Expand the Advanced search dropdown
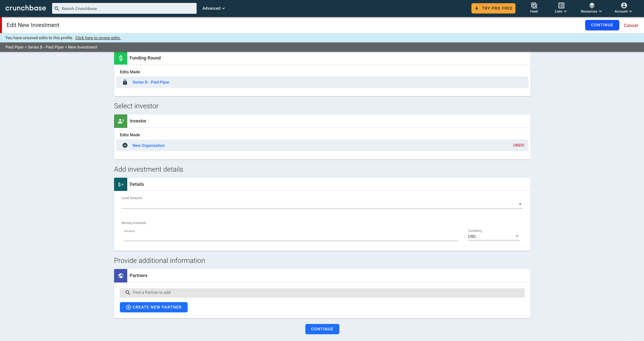The image size is (644, 341). [x=213, y=8]
